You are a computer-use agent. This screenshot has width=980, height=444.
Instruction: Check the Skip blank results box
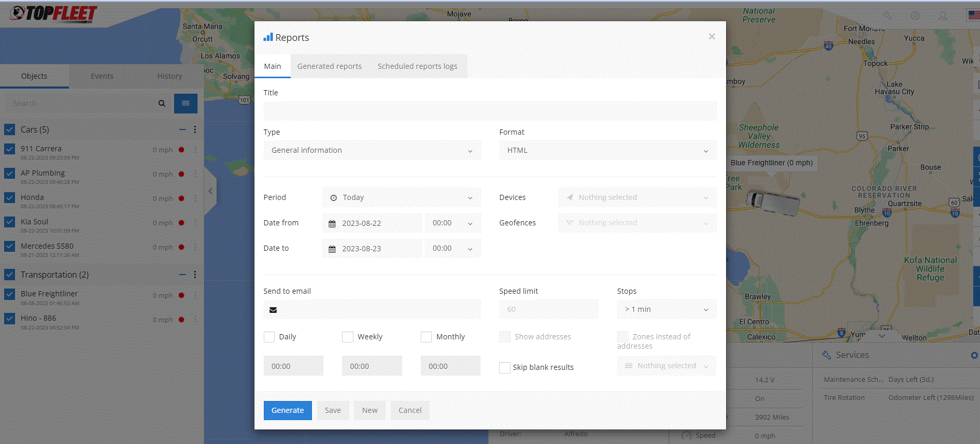click(x=504, y=368)
